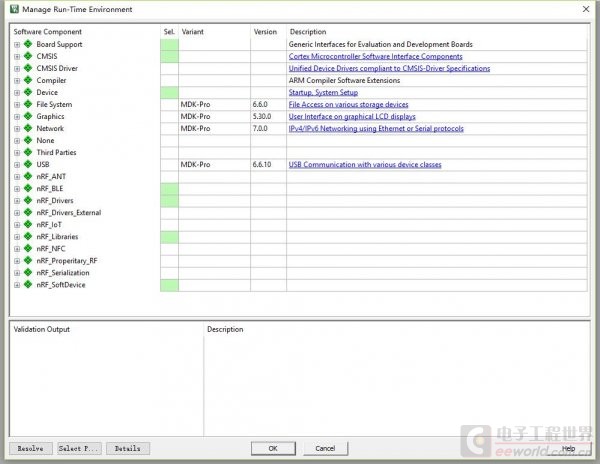Click the Sel cell for nRF_SoftDevice row

tap(169, 285)
